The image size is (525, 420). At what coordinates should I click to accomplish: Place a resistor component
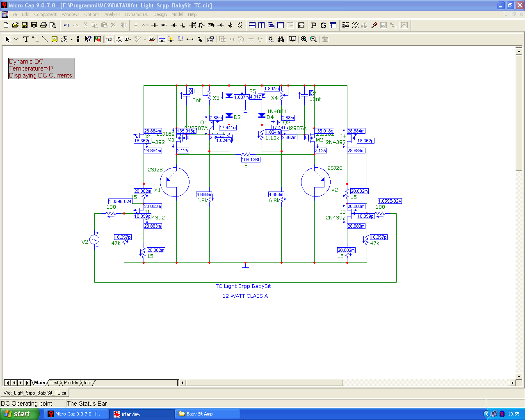145,25
